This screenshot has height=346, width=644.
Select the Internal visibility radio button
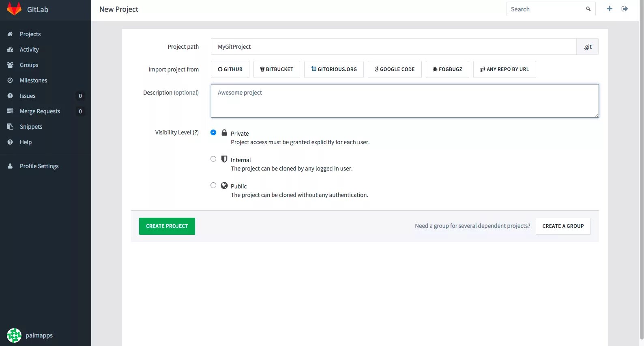pos(213,159)
